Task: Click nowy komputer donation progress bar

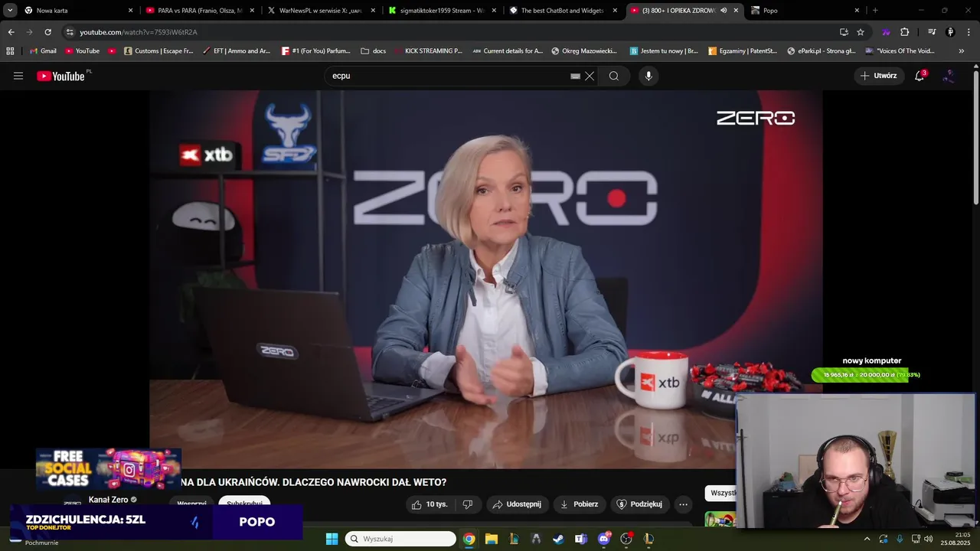Action: coord(860,375)
